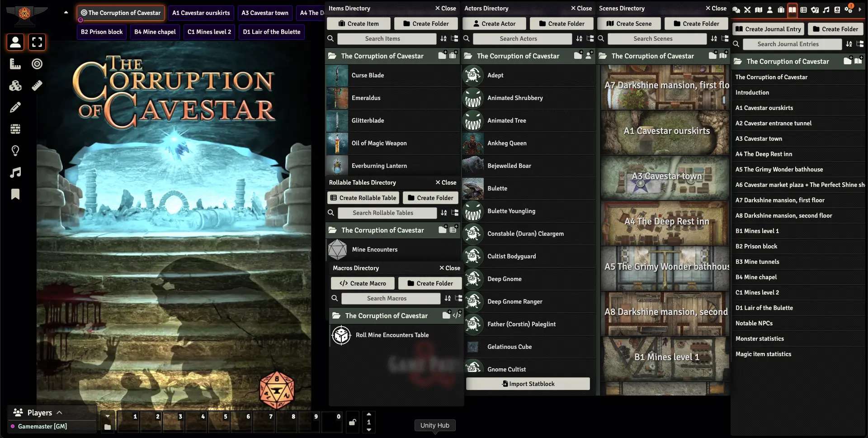Toggle sort mode in Scenes Directory

point(714,39)
